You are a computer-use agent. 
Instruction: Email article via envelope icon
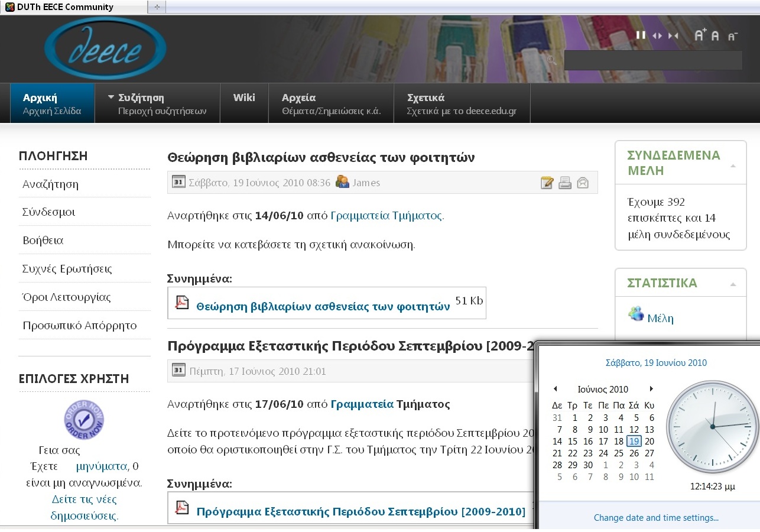pyautogui.click(x=583, y=183)
